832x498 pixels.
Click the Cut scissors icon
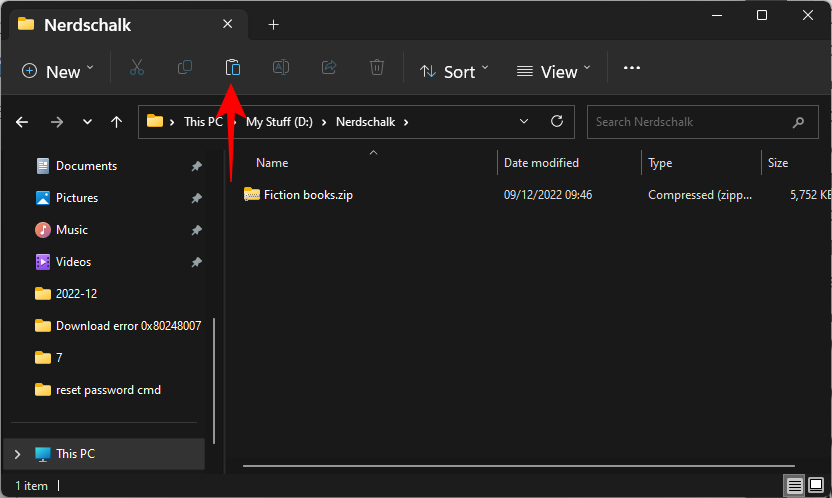(137, 68)
